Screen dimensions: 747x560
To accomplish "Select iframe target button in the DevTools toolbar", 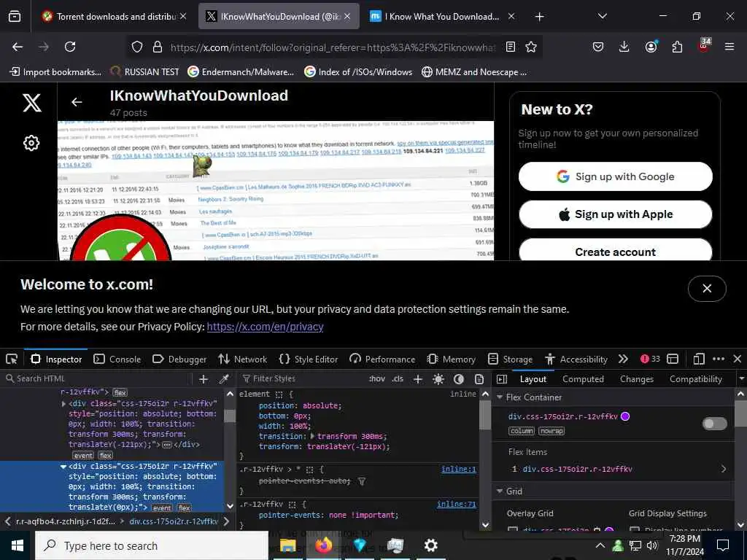I will pos(673,359).
